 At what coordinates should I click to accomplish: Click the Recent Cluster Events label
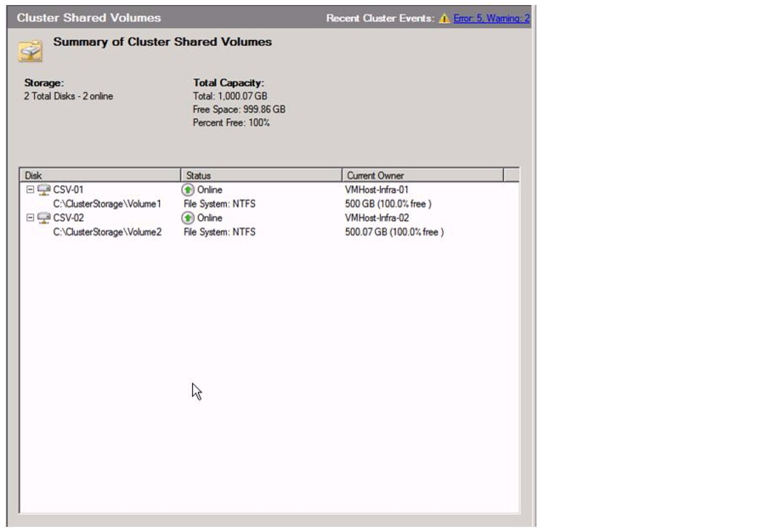point(380,19)
